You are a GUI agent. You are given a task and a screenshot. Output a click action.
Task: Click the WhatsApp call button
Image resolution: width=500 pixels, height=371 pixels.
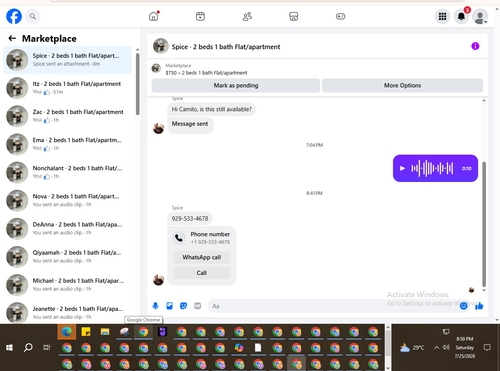202,257
